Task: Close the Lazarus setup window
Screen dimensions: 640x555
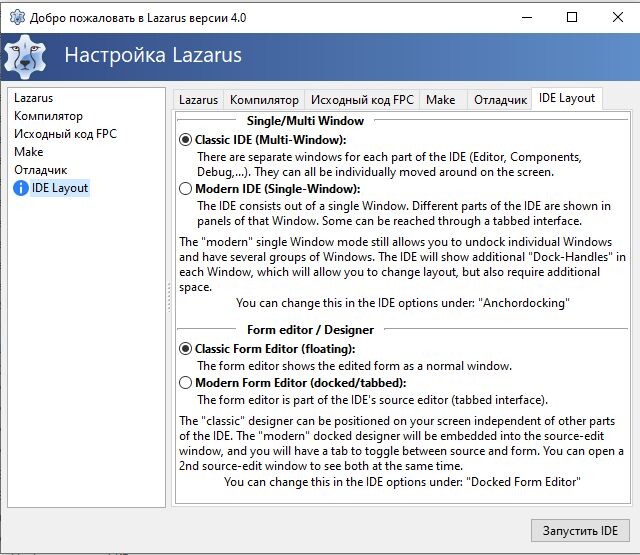Action: pyautogui.click(x=618, y=18)
